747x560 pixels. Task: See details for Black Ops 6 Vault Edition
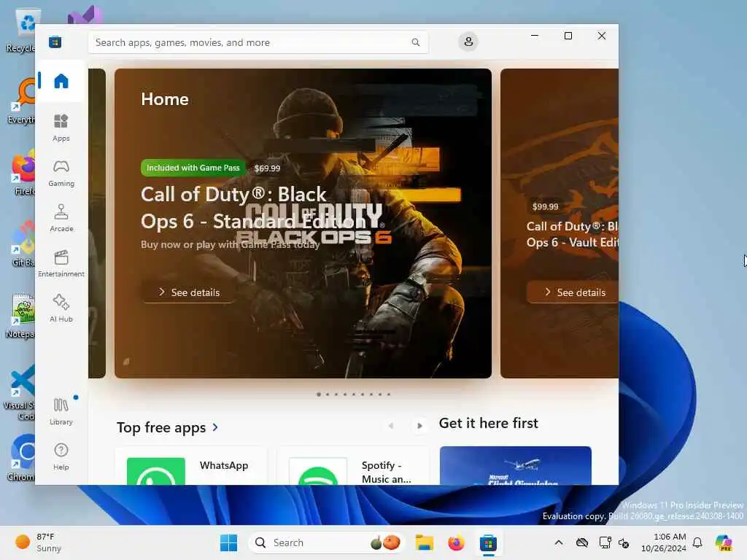(x=574, y=292)
